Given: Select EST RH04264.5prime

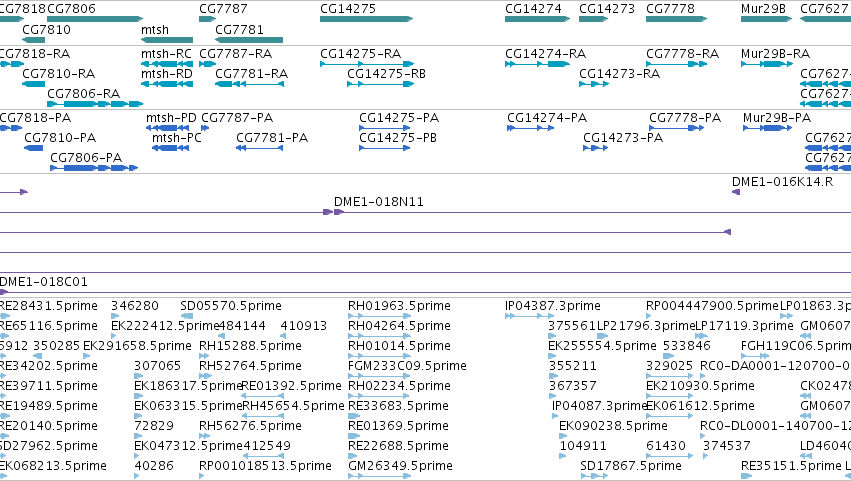Looking at the screenshot, I should point(379,336).
